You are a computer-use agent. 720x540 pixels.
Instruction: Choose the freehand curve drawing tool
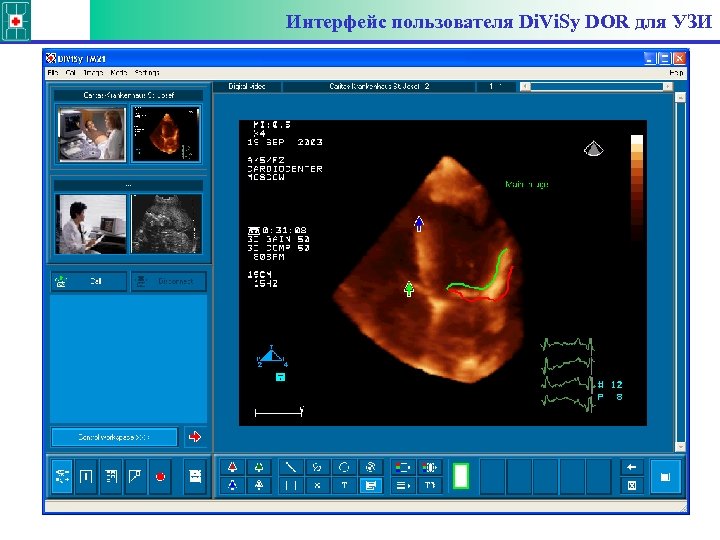(317, 467)
